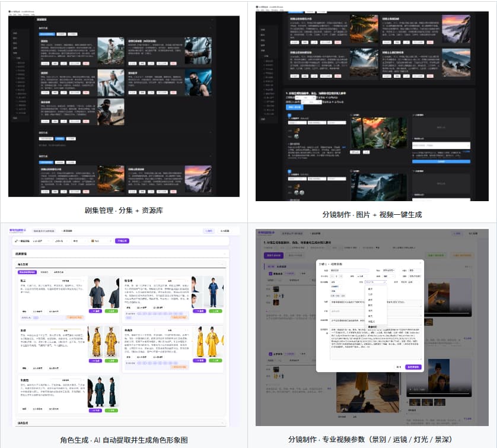Select the blue active tab above character cards
Screen dimensions: 497x448
click(47, 34)
